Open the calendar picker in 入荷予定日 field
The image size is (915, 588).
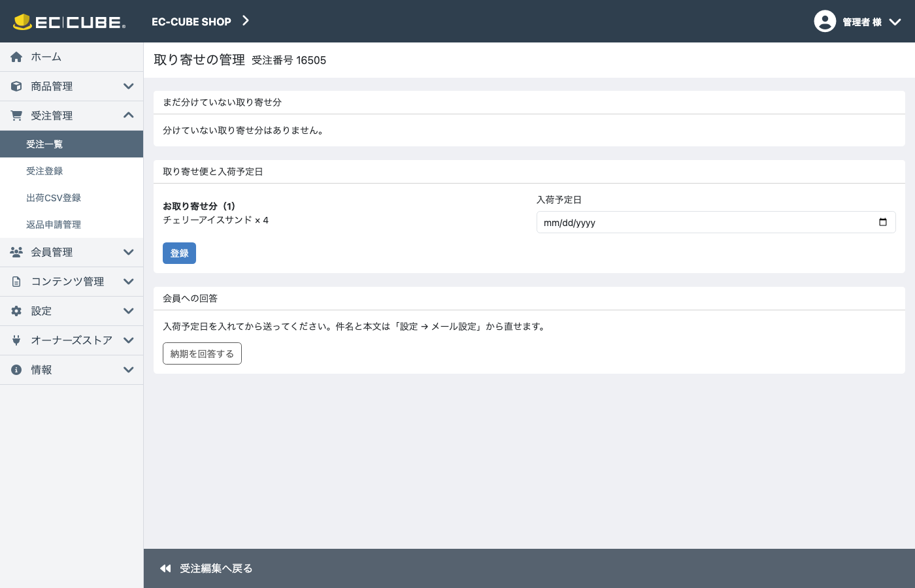coord(883,222)
